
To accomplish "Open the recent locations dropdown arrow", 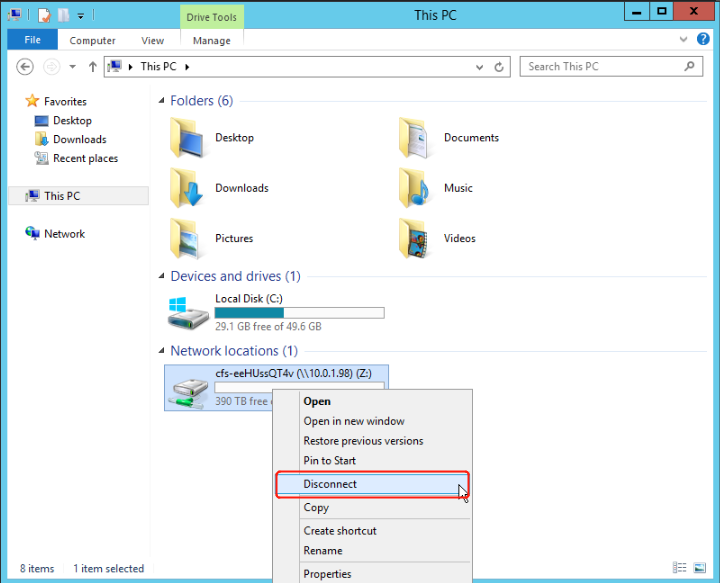I will [73, 67].
